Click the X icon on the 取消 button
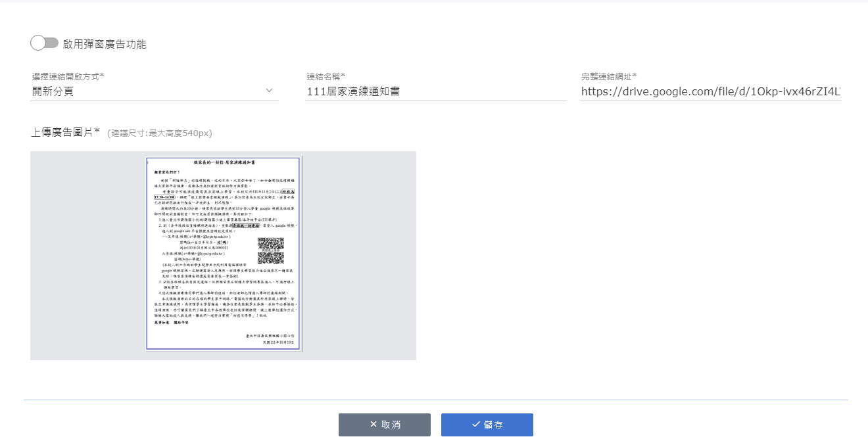This screenshot has height=441, width=868. click(374, 425)
